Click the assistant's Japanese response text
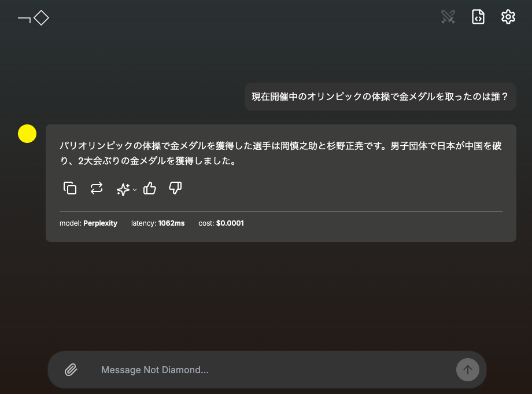Image resolution: width=532 pixels, height=394 pixels. point(280,153)
